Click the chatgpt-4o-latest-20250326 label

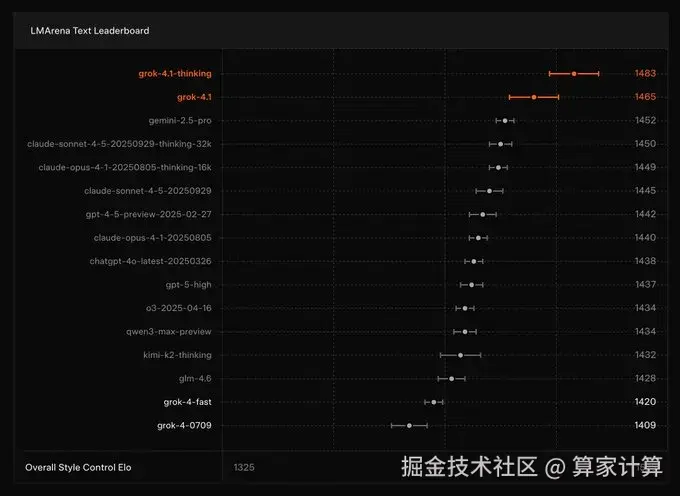click(x=150, y=261)
